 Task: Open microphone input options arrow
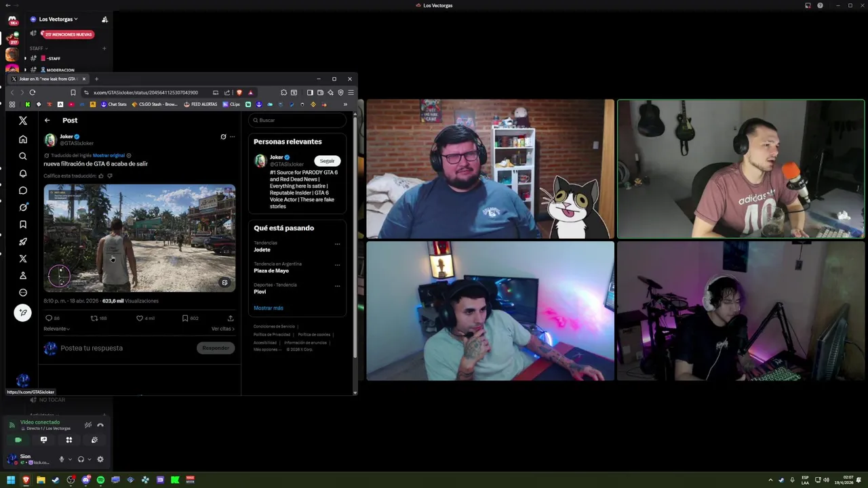coord(69,459)
